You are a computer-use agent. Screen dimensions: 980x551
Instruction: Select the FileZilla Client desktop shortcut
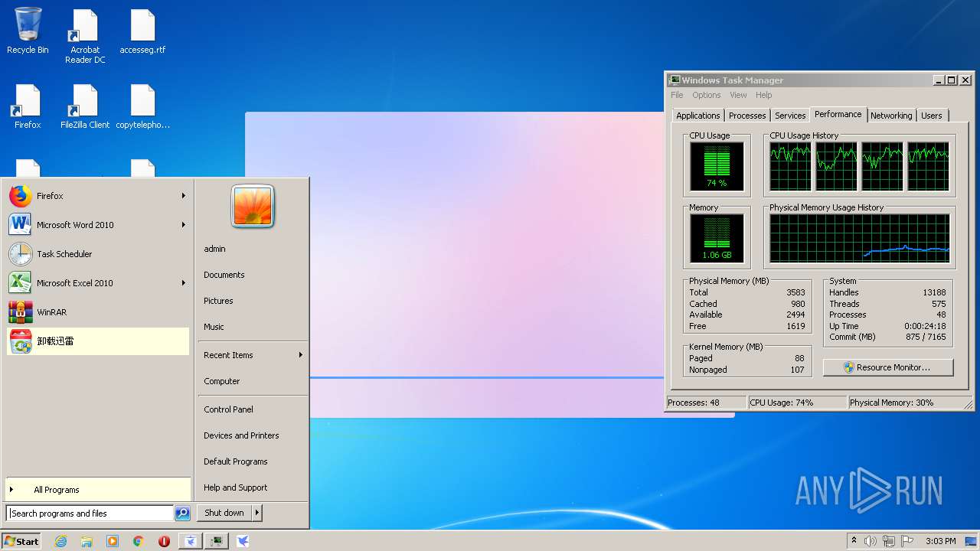(x=85, y=106)
